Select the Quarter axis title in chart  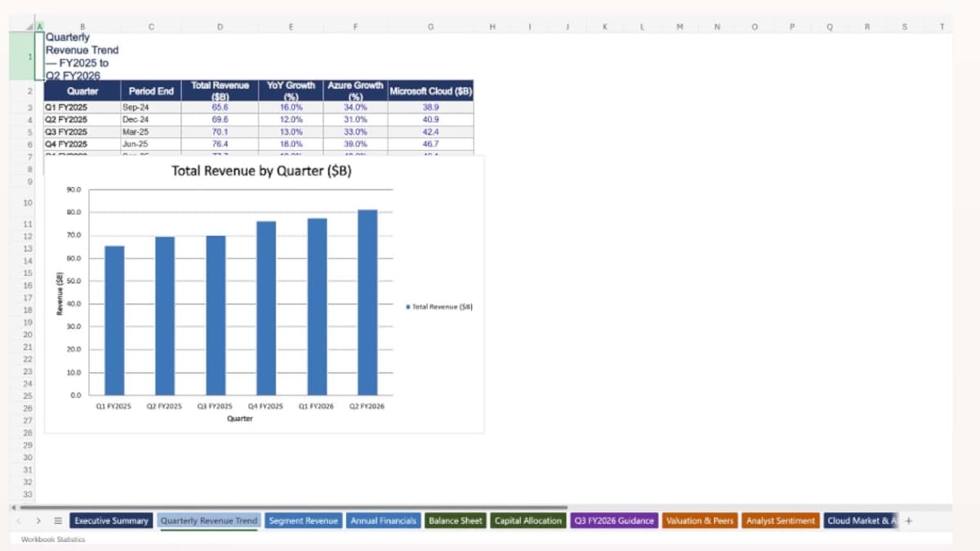coord(239,418)
